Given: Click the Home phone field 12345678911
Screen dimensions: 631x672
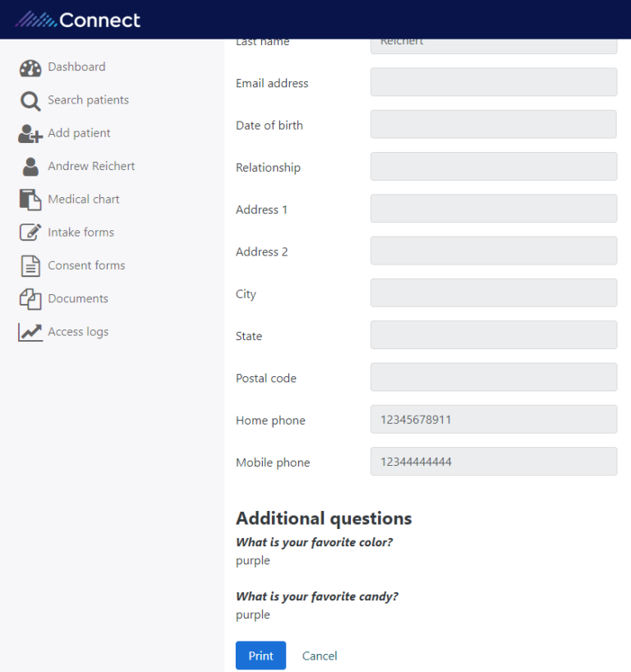Looking at the screenshot, I should coord(494,419).
